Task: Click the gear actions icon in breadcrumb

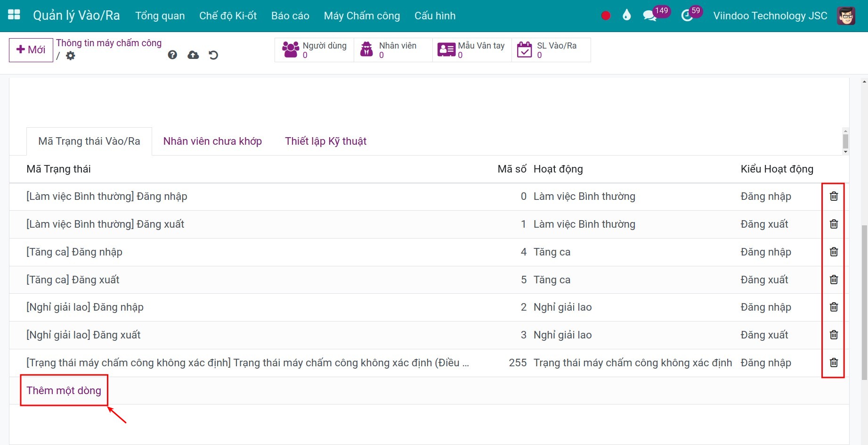Action: coord(70,56)
